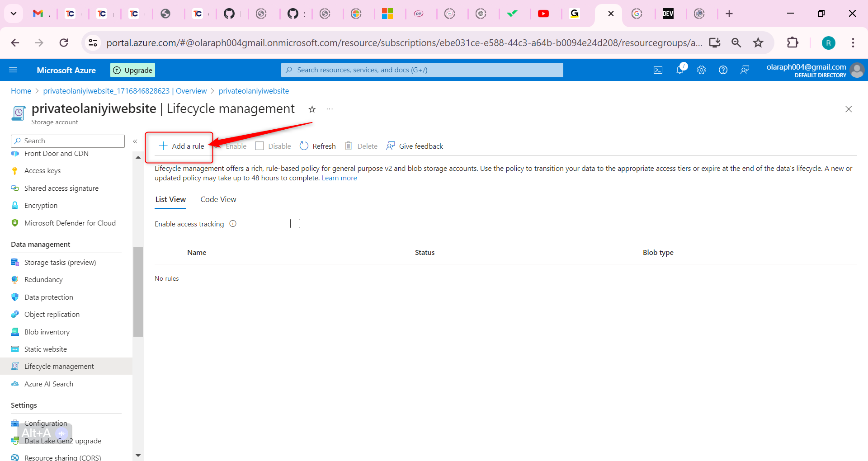This screenshot has width=868, height=461.
Task: Open Microsoft Defender for Cloud
Action: [x=70, y=223]
